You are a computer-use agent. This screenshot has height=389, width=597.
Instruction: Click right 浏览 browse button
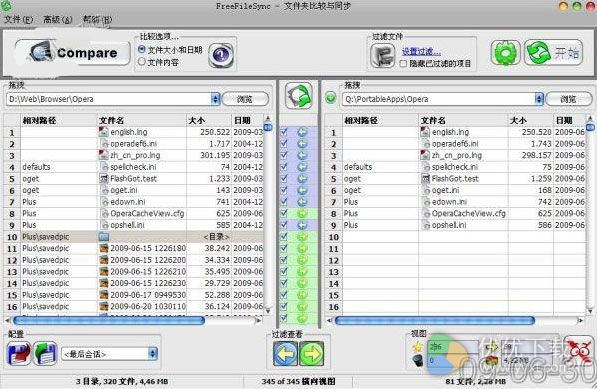pos(568,99)
